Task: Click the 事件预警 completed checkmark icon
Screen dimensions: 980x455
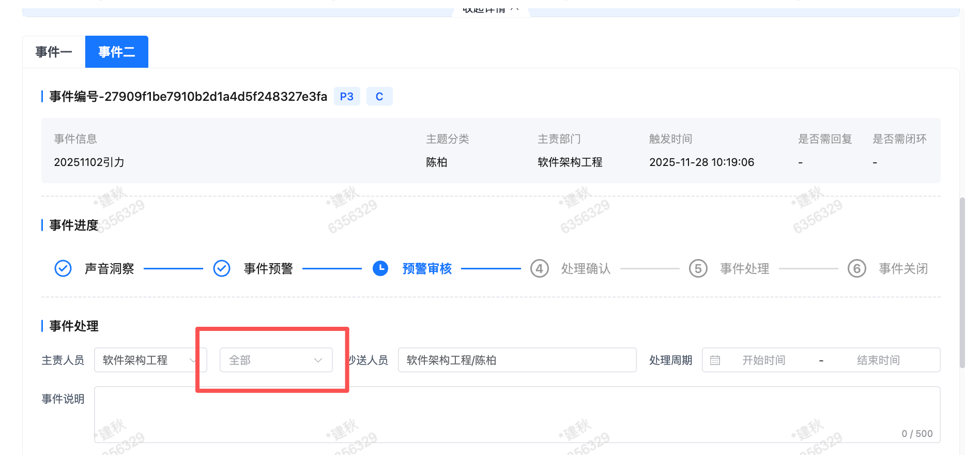Action: click(222, 268)
